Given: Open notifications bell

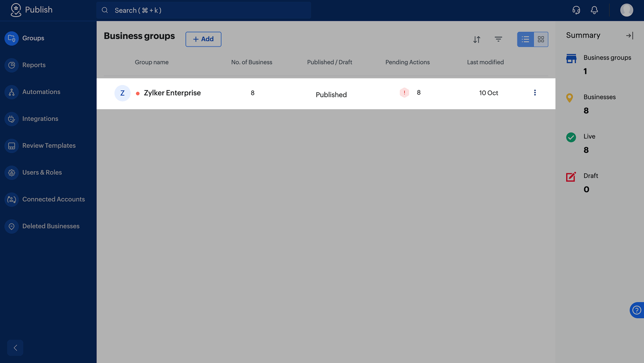Looking at the screenshot, I should tap(594, 10).
